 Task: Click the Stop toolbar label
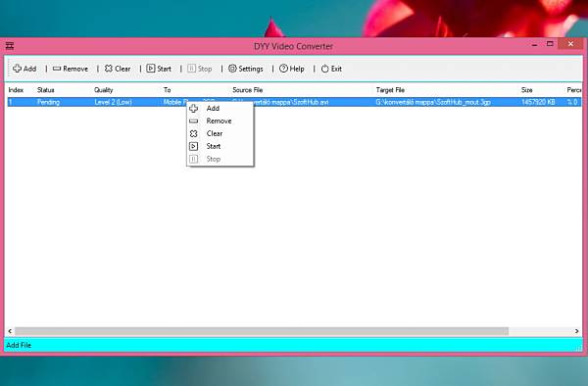[x=205, y=69]
